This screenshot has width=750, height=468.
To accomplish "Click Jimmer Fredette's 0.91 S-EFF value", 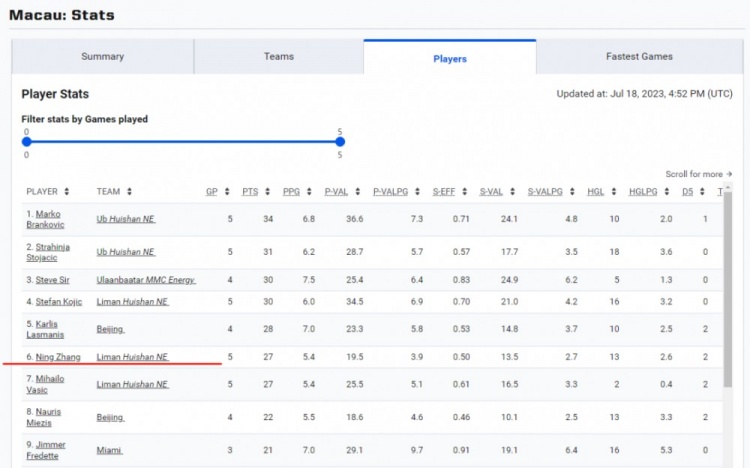I will [x=461, y=450].
